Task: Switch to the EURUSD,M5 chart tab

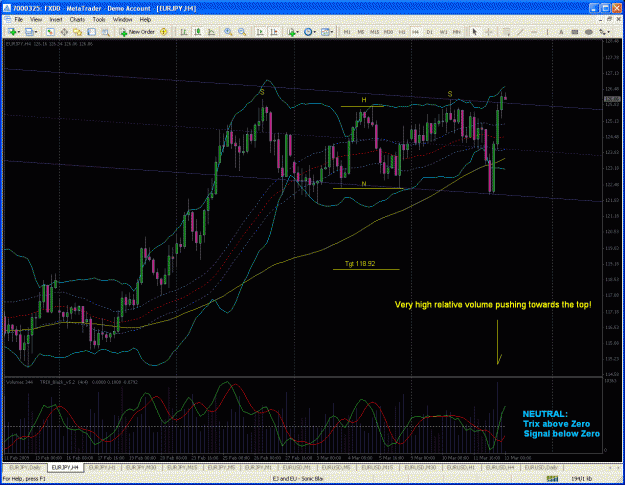Action: pyautogui.click(x=336, y=467)
